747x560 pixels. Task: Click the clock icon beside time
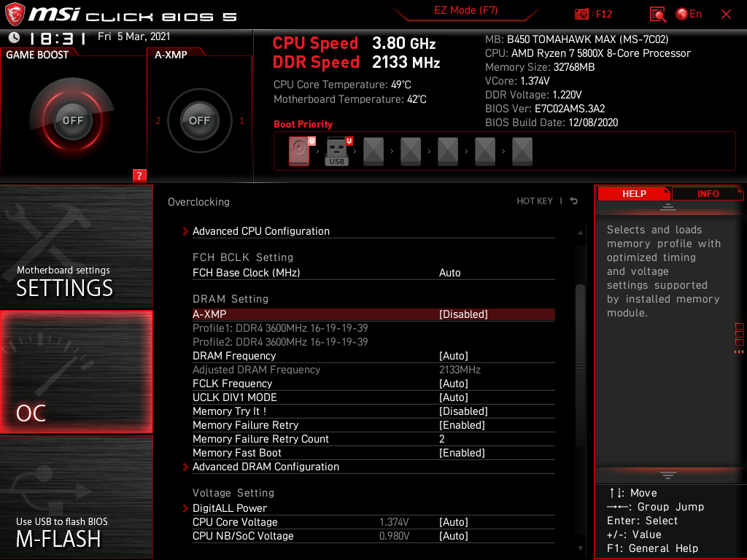coord(15,37)
